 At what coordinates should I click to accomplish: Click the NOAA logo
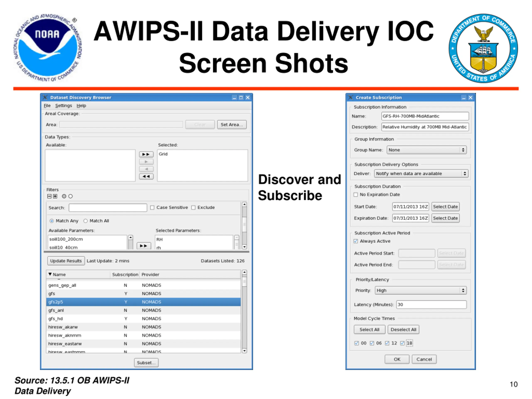48,48
